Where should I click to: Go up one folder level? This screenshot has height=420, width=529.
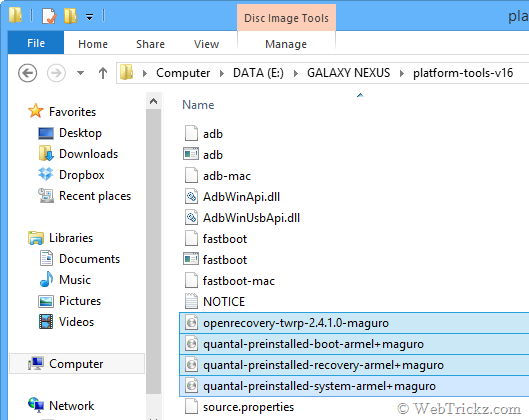103,73
